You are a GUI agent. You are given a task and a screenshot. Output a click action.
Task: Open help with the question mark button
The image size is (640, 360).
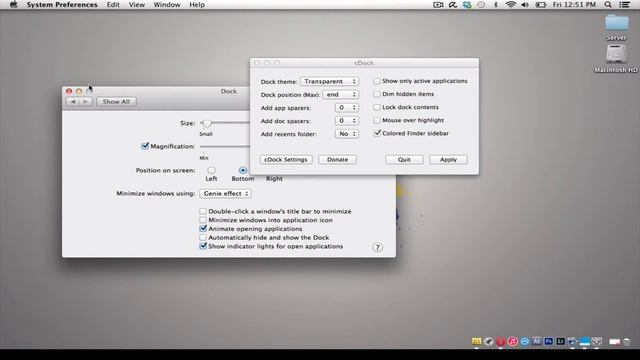point(378,247)
